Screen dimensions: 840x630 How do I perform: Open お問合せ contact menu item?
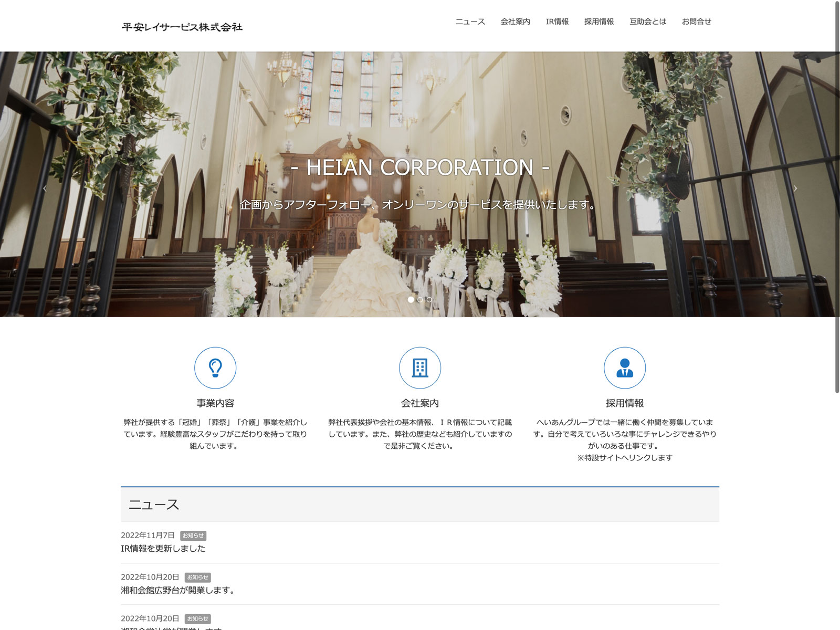coord(696,22)
